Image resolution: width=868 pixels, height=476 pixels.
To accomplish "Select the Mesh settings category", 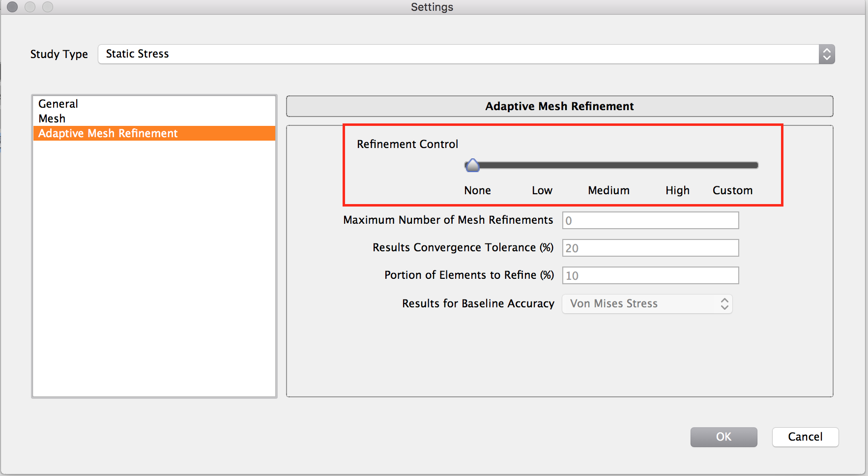I will click(52, 118).
